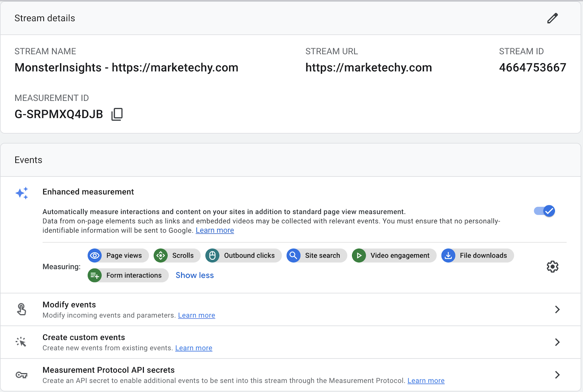Open enhanced measurement settings gear

(552, 266)
